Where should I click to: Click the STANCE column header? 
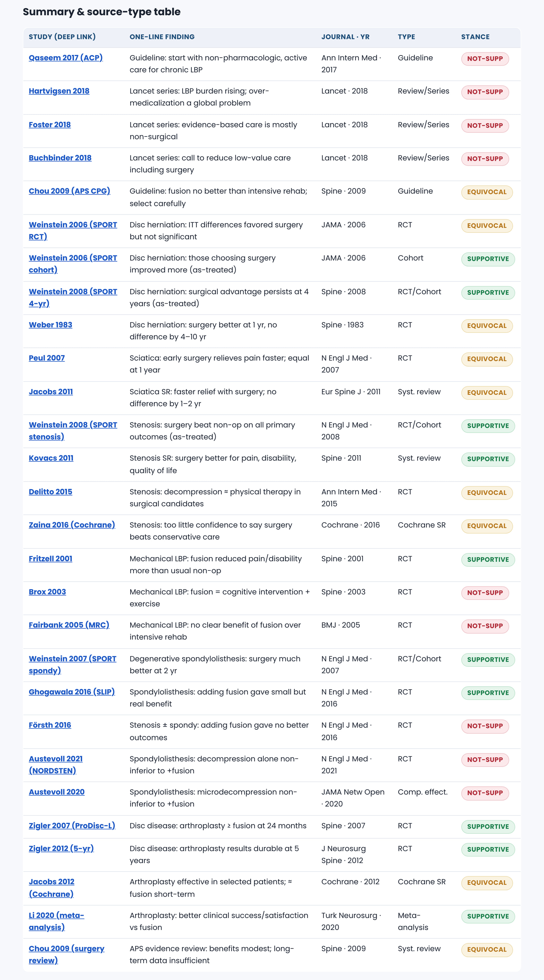(475, 37)
